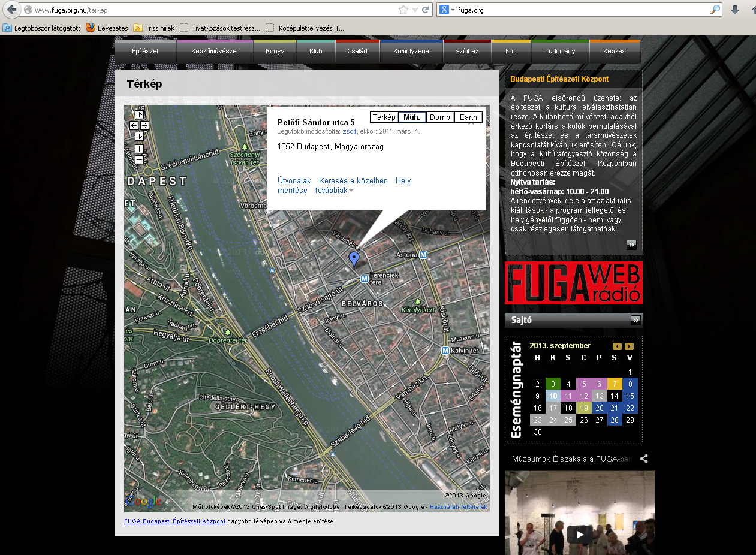Zoom out the map with minus
The image size is (756, 555).
coord(139,159)
